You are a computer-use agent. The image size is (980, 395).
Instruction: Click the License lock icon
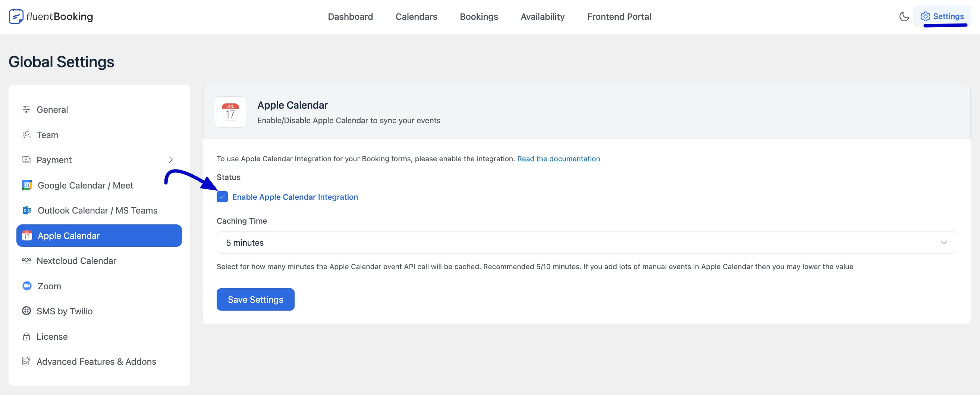coord(26,336)
